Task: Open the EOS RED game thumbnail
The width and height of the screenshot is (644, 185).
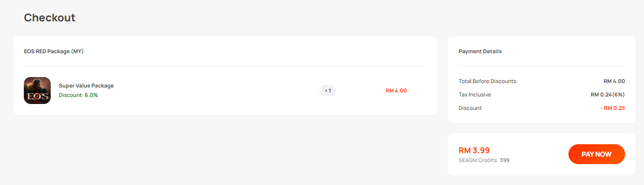Action: coord(37,91)
